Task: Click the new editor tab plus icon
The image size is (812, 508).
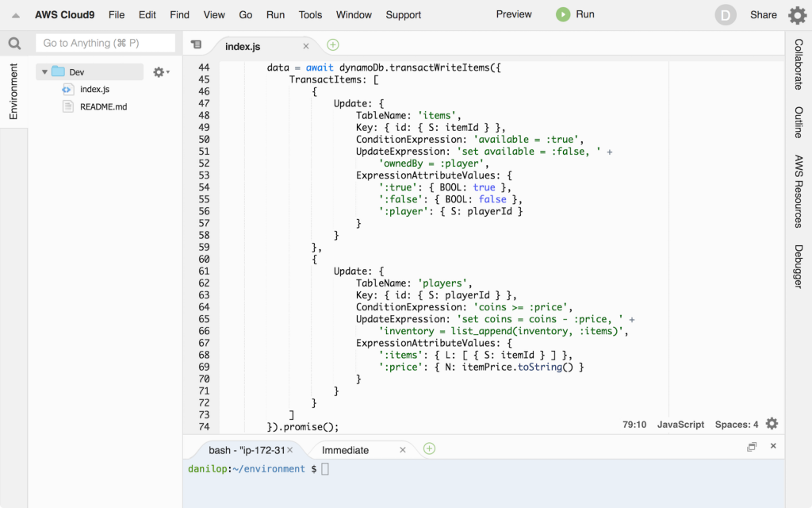Action: click(x=333, y=45)
